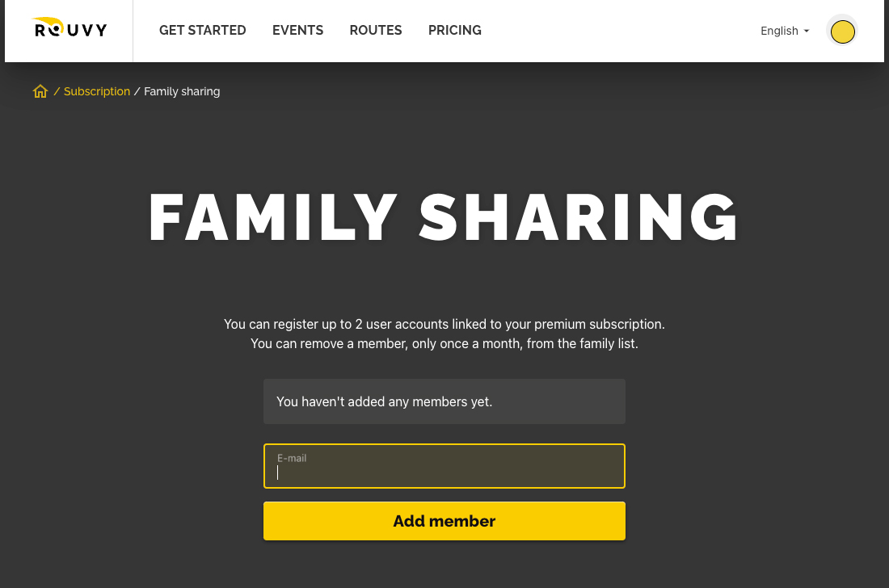
Task: Click the remove a member once a month note
Action: 444,343
